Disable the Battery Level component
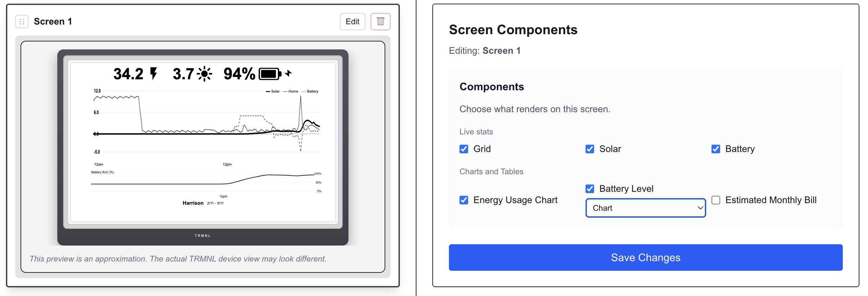This screenshot has height=296, width=868. tap(590, 189)
